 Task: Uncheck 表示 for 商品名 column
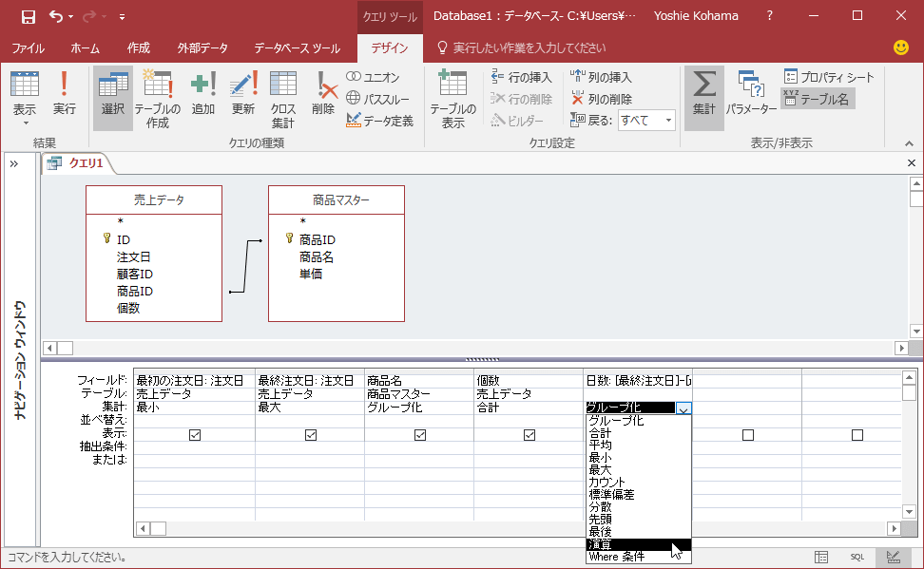pos(420,435)
